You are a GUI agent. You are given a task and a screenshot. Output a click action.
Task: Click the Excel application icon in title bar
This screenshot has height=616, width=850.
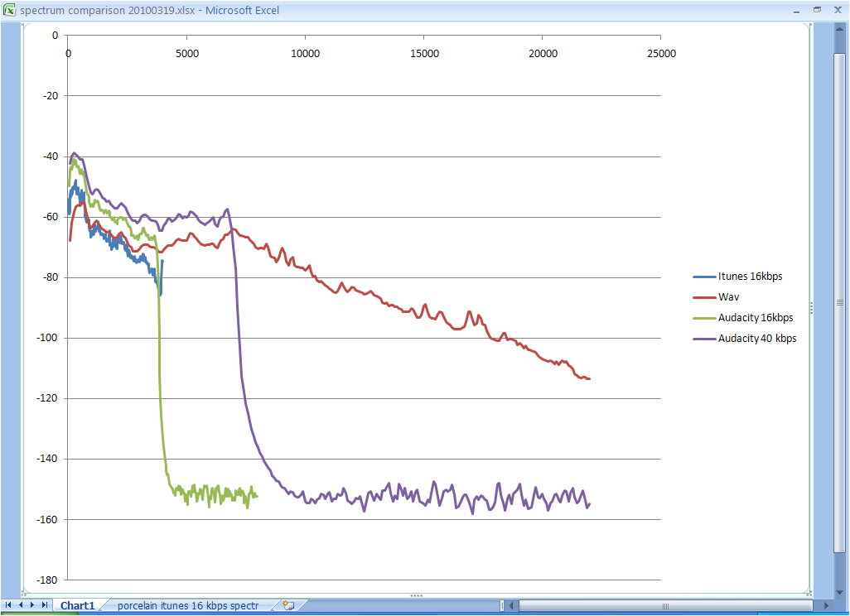pyautogui.click(x=9, y=10)
